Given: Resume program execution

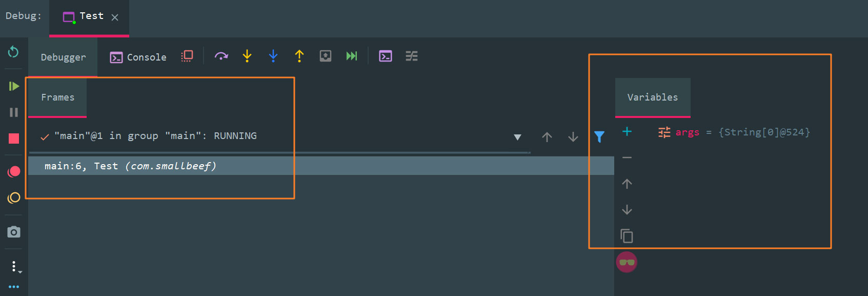Looking at the screenshot, I should pyautogui.click(x=14, y=86).
